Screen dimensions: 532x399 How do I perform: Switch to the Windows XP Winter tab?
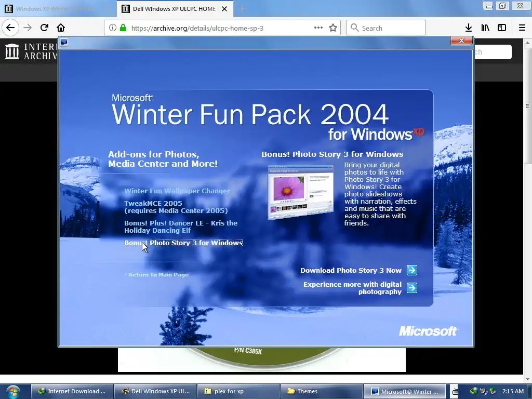(x=58, y=9)
